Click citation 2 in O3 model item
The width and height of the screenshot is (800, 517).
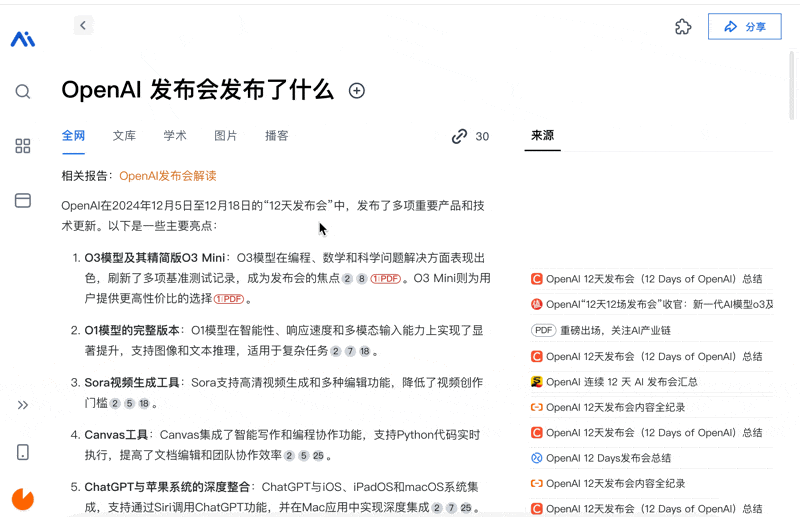click(x=347, y=279)
